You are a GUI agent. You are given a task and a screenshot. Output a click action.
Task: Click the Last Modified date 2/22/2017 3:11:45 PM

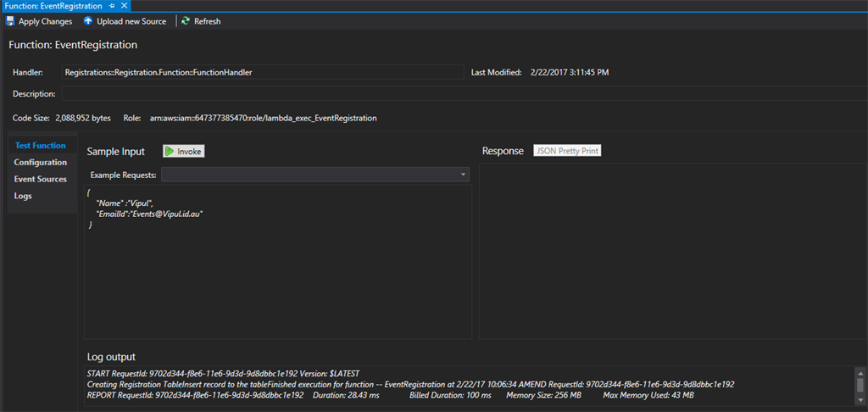[x=570, y=73]
